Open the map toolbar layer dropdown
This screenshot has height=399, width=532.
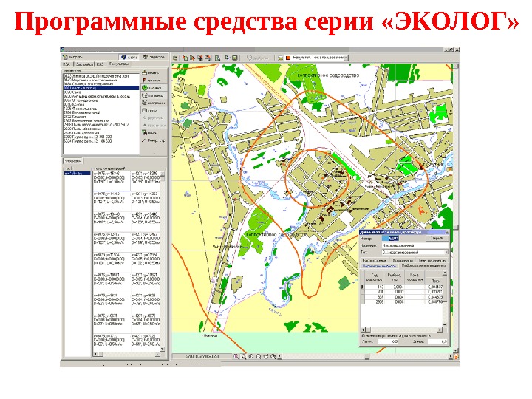[346, 58]
